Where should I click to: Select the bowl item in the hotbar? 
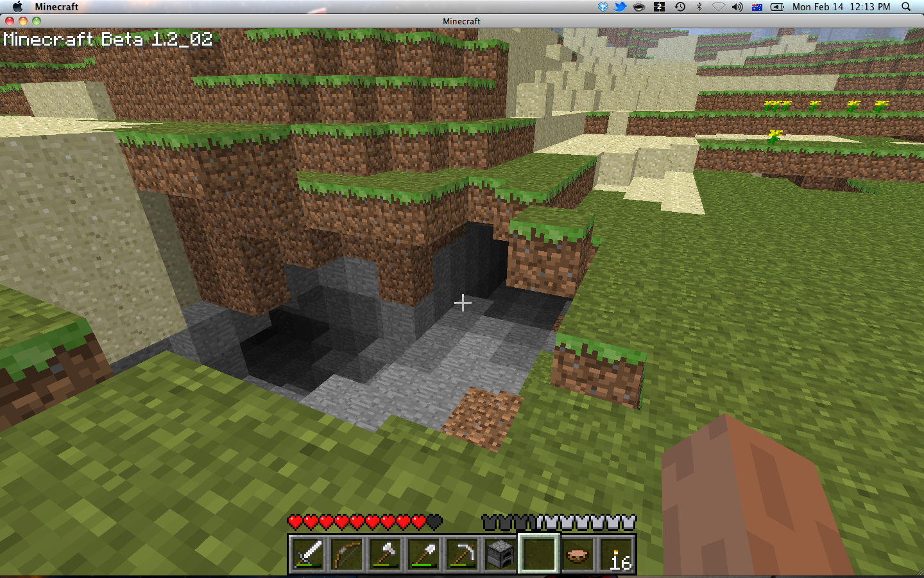[x=577, y=554]
